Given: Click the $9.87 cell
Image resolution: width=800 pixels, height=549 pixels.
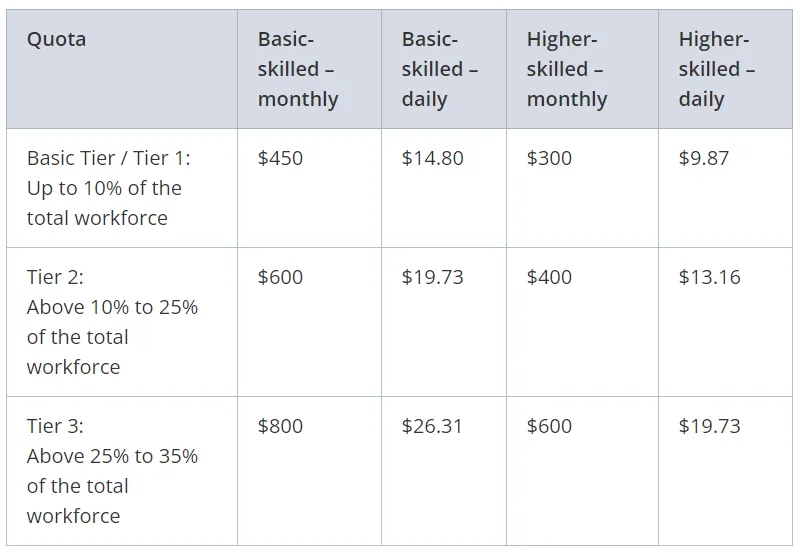Looking at the screenshot, I should [725, 188].
